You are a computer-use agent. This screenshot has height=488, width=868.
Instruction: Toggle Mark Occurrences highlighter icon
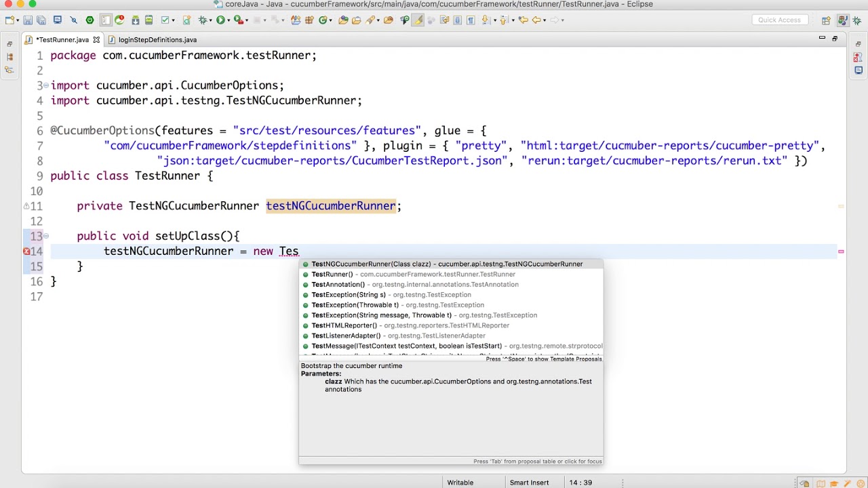pos(418,20)
